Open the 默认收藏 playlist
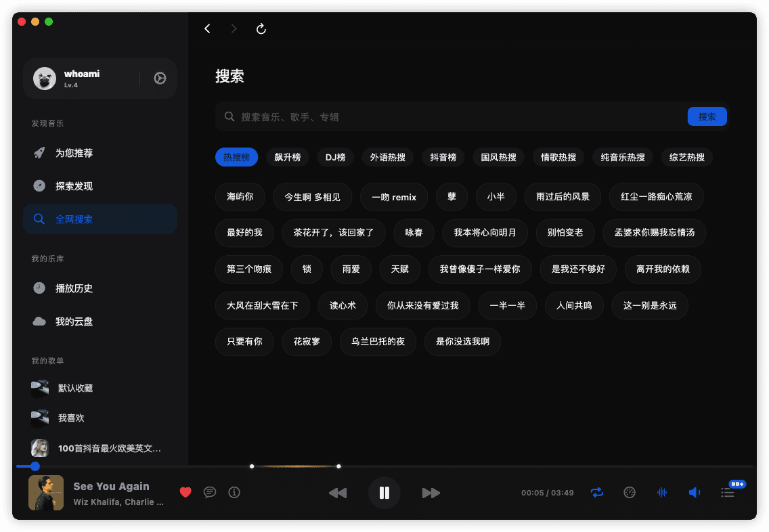 point(100,388)
